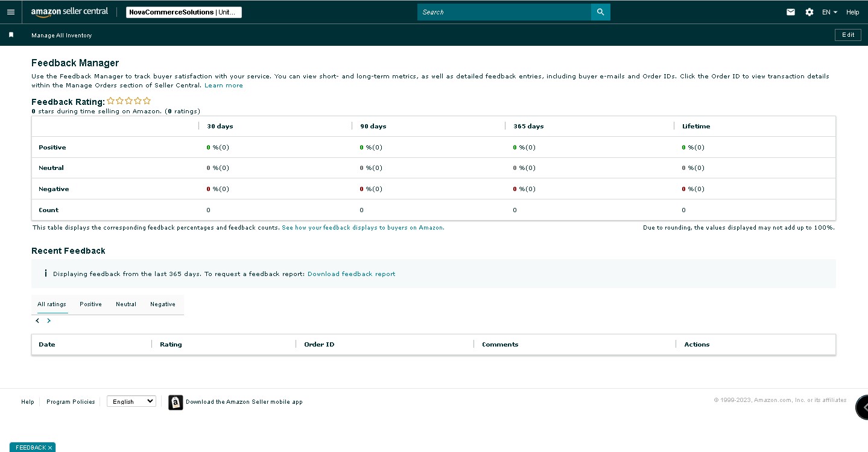Open the EN language dropdown
The width and height of the screenshot is (868, 452).
point(830,12)
